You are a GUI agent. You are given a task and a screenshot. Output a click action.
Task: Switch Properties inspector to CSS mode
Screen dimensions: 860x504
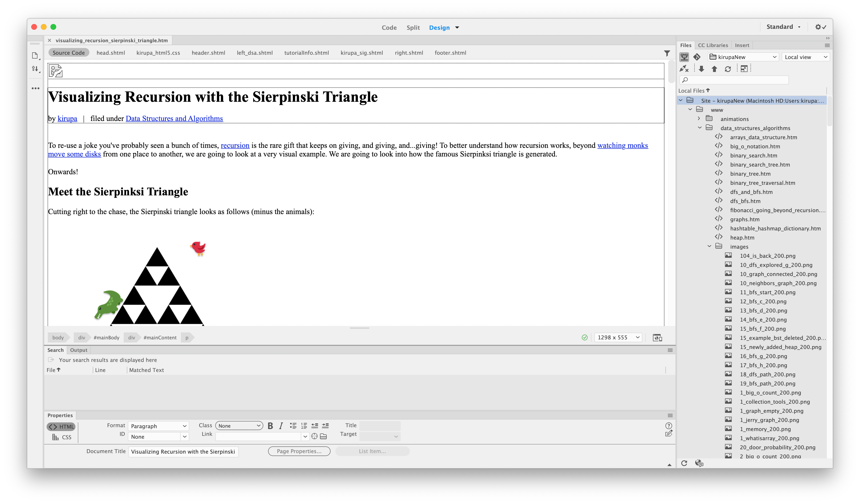pos(62,437)
